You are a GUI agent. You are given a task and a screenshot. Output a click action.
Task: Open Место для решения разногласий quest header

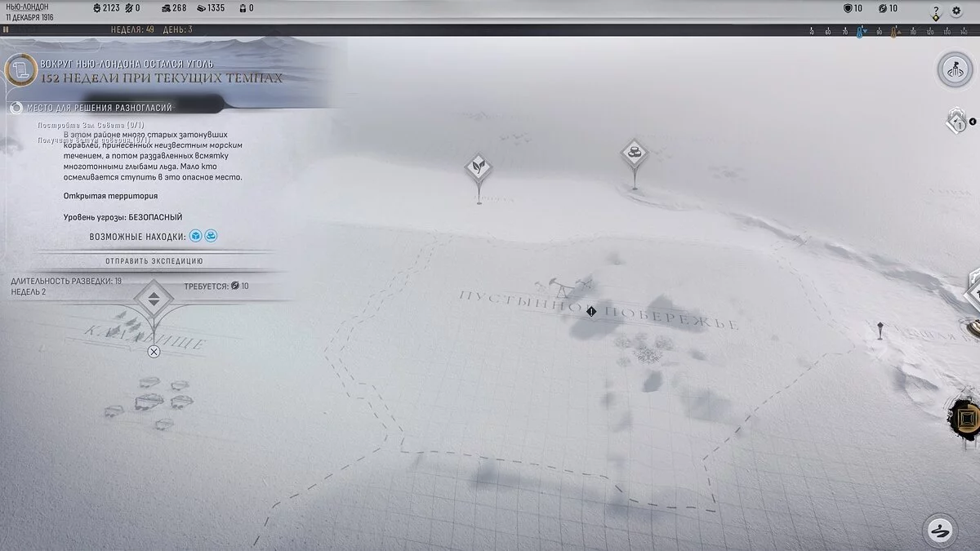click(x=100, y=107)
